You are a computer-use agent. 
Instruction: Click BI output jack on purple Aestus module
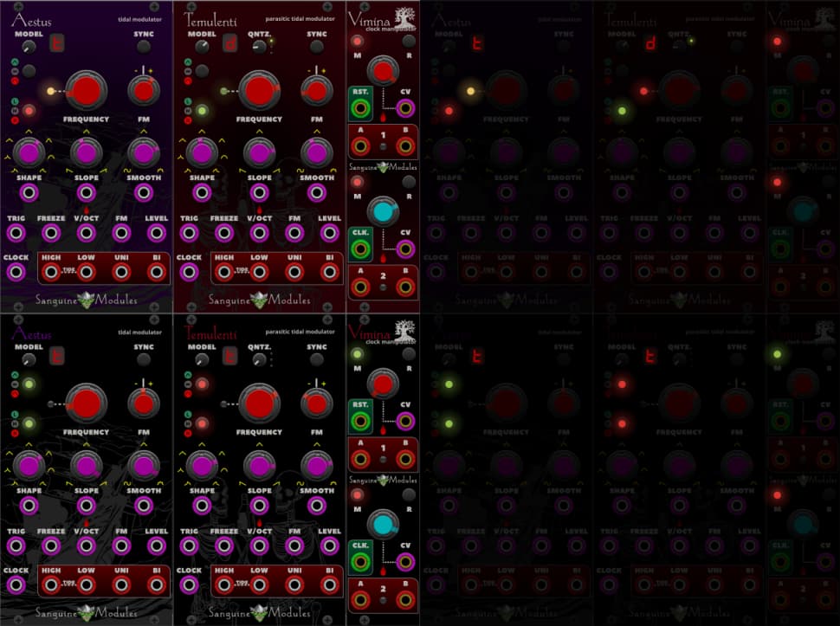[157, 272]
